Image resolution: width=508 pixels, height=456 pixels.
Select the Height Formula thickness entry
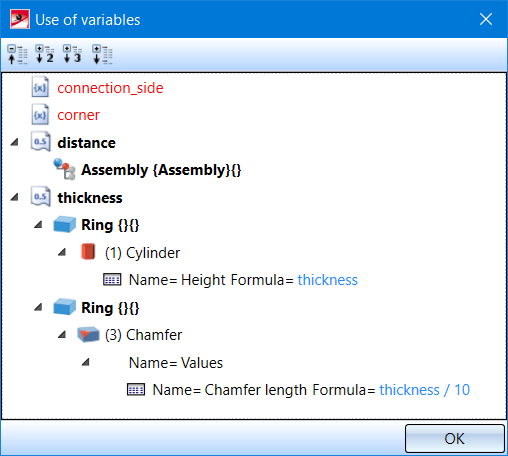(x=243, y=280)
